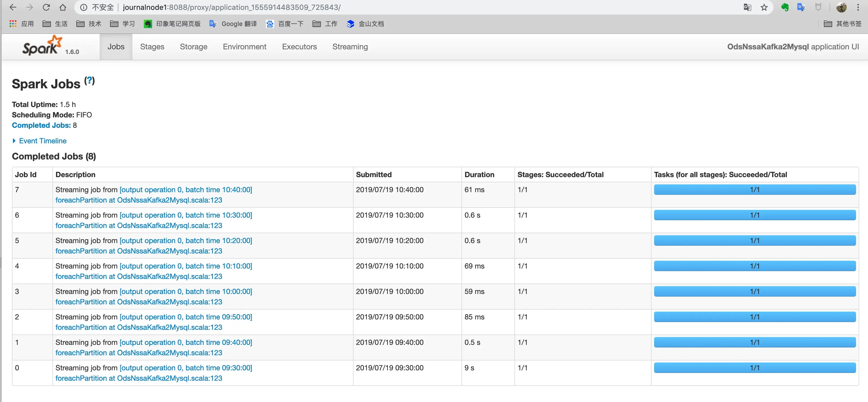Open the 技术 bookmarks folder
The image size is (868, 402).
point(89,24)
